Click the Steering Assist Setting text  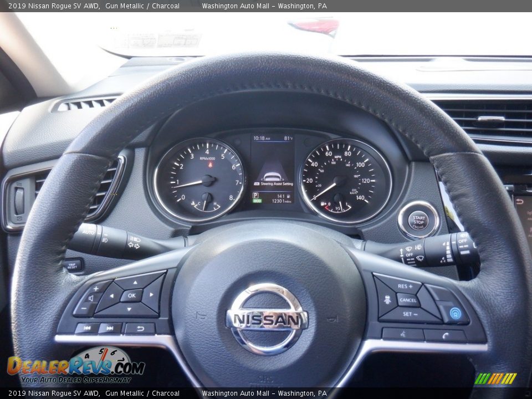point(277,184)
